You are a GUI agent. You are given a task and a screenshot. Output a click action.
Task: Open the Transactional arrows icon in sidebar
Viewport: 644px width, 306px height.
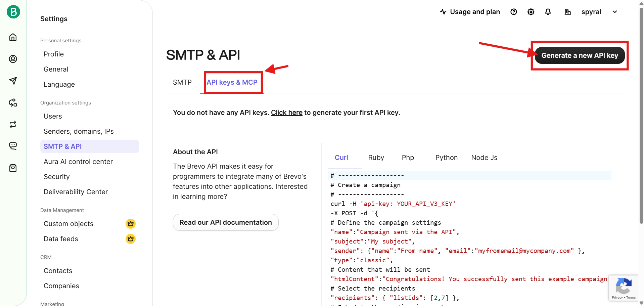click(x=13, y=124)
